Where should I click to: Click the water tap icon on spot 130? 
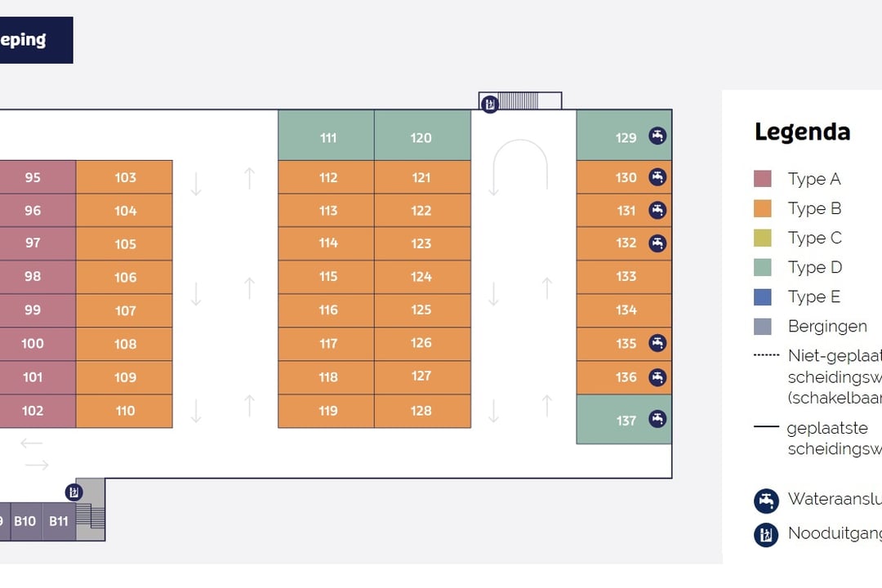tap(657, 177)
